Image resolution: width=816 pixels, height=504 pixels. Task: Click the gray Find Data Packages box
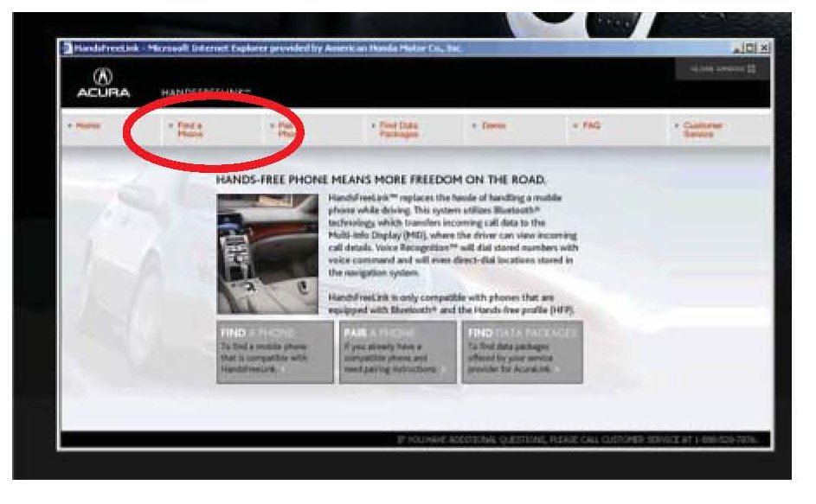[522, 352]
